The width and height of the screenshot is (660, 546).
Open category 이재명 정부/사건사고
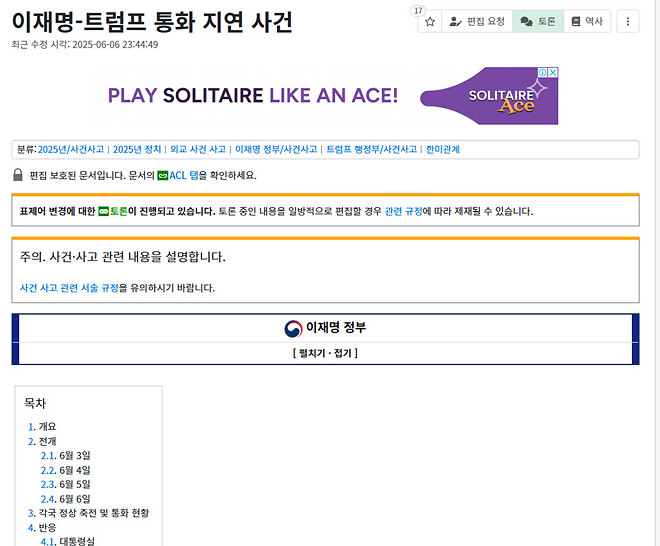point(276,149)
